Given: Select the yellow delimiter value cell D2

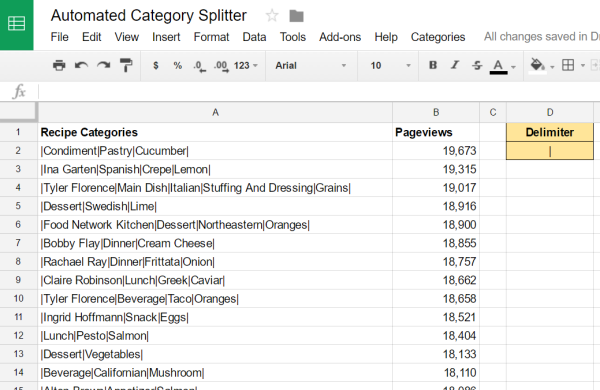Looking at the screenshot, I should coord(550,151).
